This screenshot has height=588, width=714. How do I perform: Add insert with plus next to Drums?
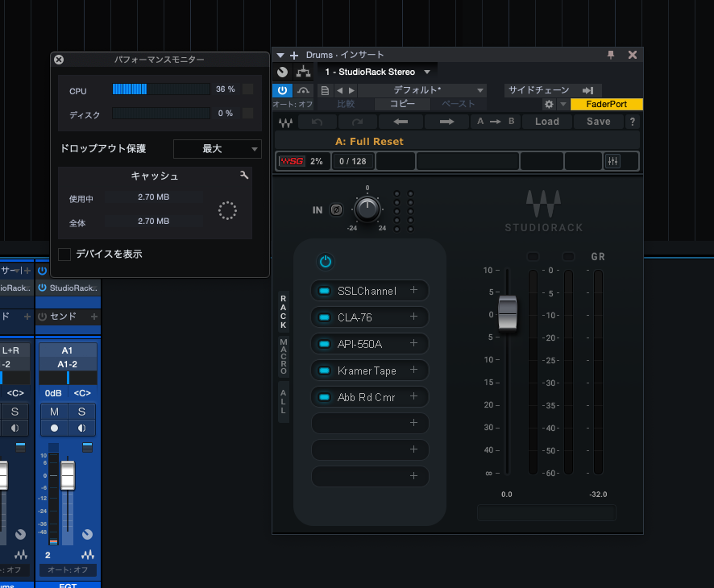(x=294, y=56)
